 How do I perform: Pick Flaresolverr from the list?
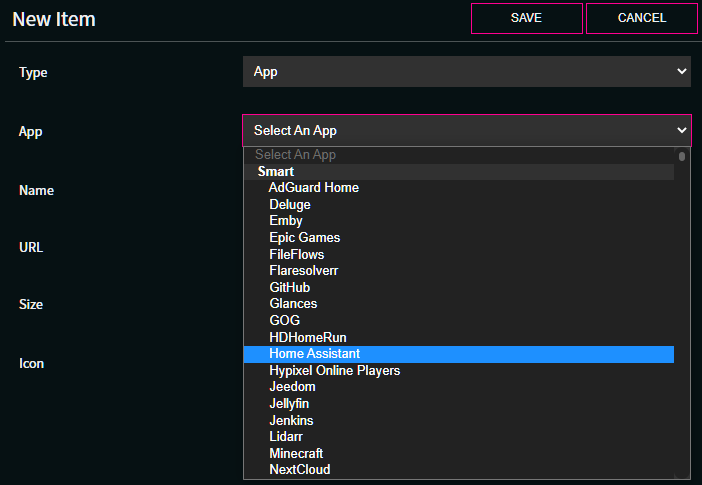coord(458,271)
